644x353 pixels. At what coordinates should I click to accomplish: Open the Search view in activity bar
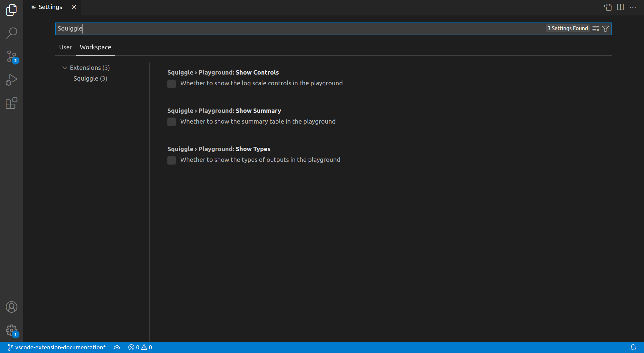11,33
